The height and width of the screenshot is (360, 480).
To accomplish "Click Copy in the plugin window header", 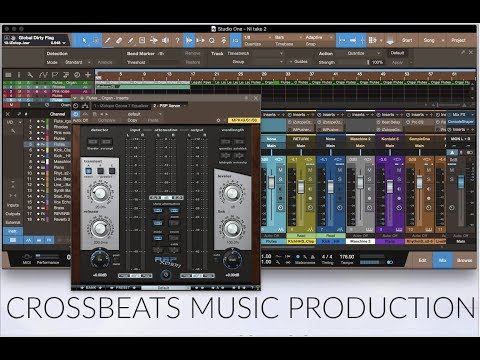I will [132, 120].
